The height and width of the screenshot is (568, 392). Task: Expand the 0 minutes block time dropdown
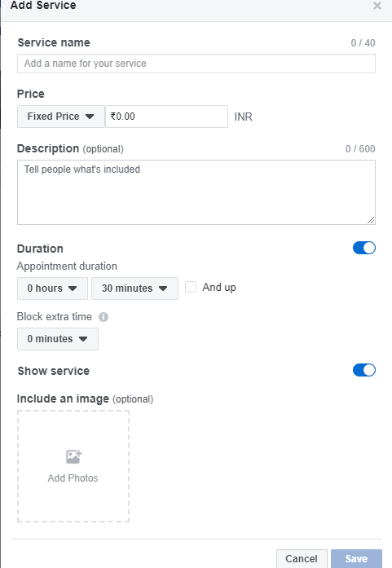coord(58,339)
